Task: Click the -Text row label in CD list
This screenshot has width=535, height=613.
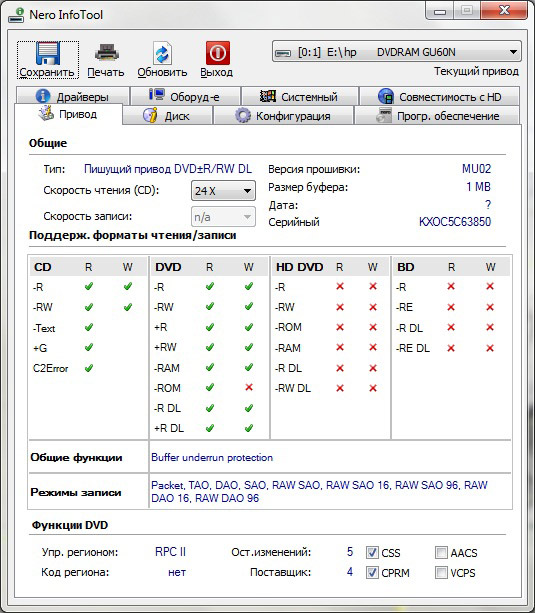Action: [44, 328]
